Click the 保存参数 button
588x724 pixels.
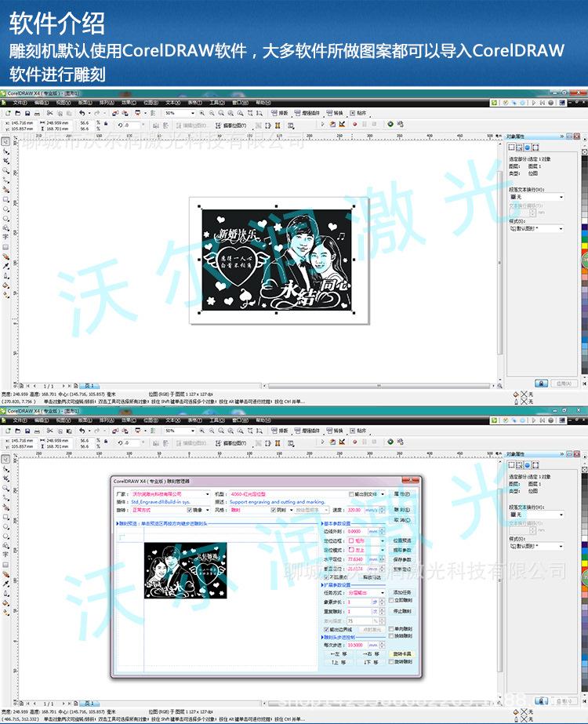pos(402,559)
